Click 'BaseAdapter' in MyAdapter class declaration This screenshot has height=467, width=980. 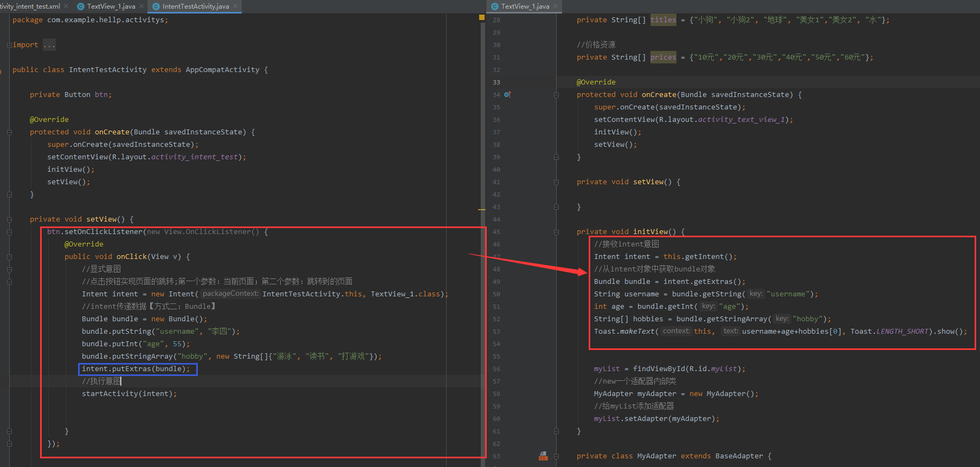pos(739,456)
